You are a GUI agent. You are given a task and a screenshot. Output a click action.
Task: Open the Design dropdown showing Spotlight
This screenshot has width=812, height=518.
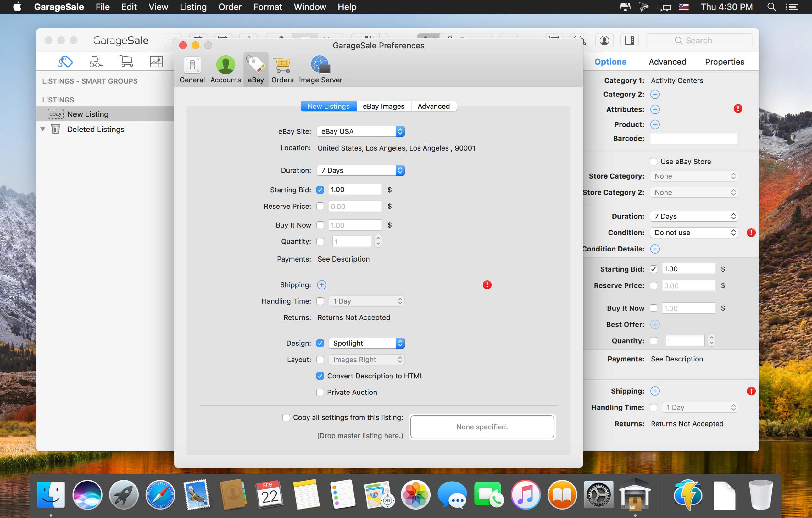click(x=366, y=343)
